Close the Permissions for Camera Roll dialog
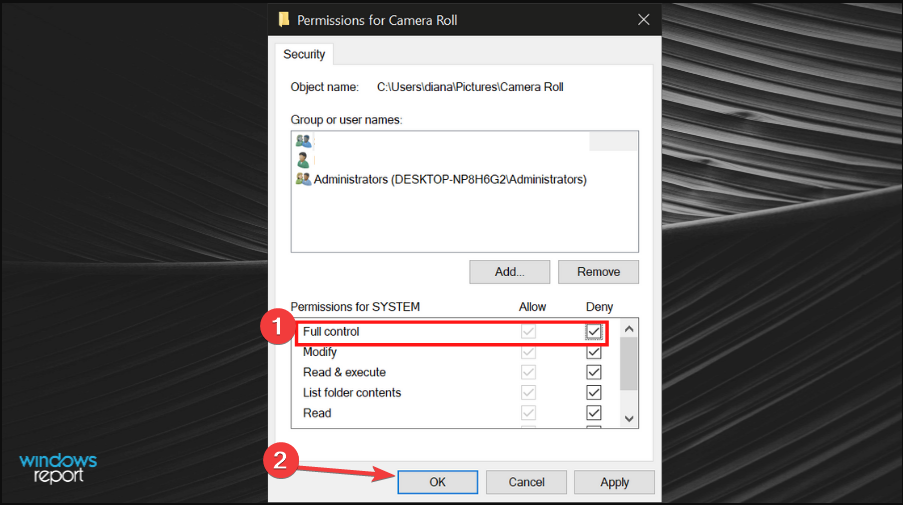This screenshot has height=505, width=903. point(643,20)
